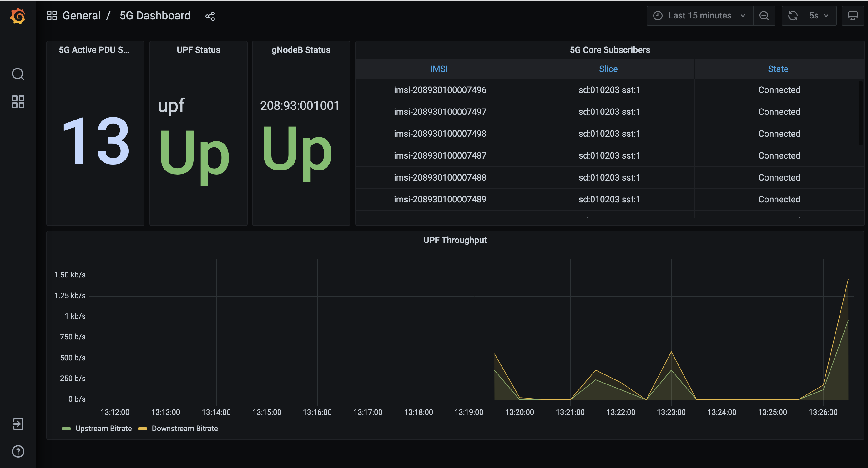Go to the General folder breadcrumb
This screenshot has width=868, height=468.
click(81, 16)
